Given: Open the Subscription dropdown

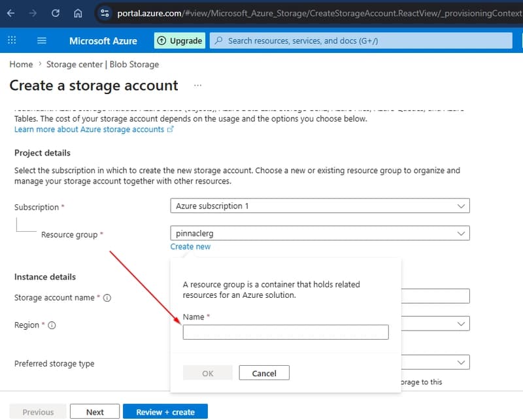Looking at the screenshot, I should (320, 206).
